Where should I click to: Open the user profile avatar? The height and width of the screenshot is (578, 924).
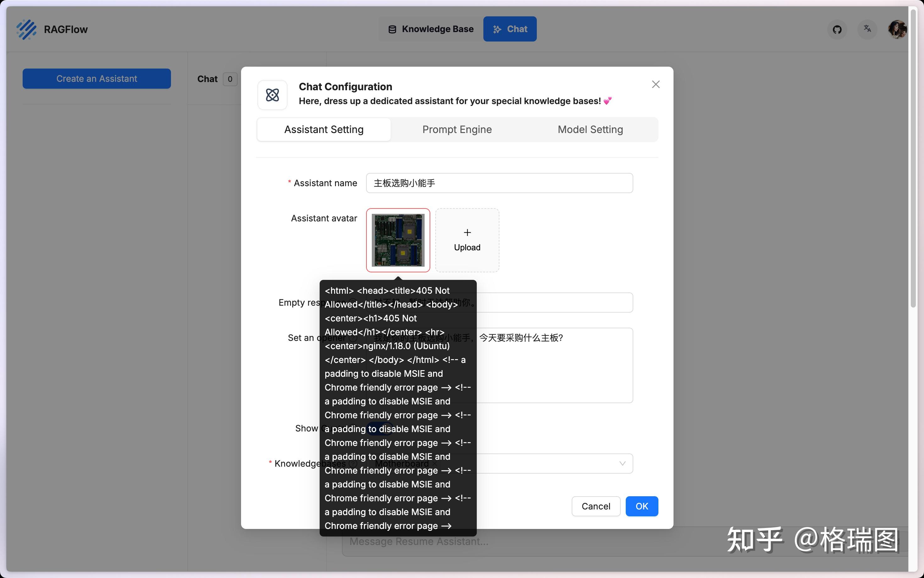pyautogui.click(x=897, y=30)
